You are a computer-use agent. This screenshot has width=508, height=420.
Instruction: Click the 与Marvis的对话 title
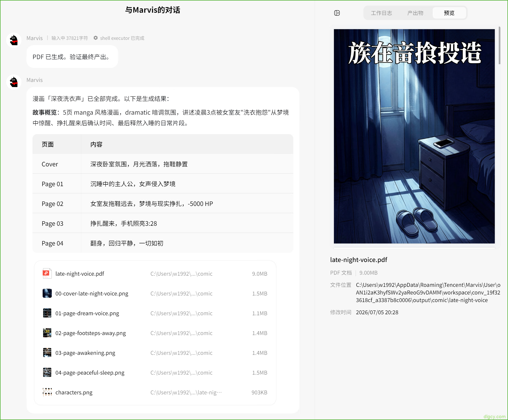pyautogui.click(x=153, y=10)
